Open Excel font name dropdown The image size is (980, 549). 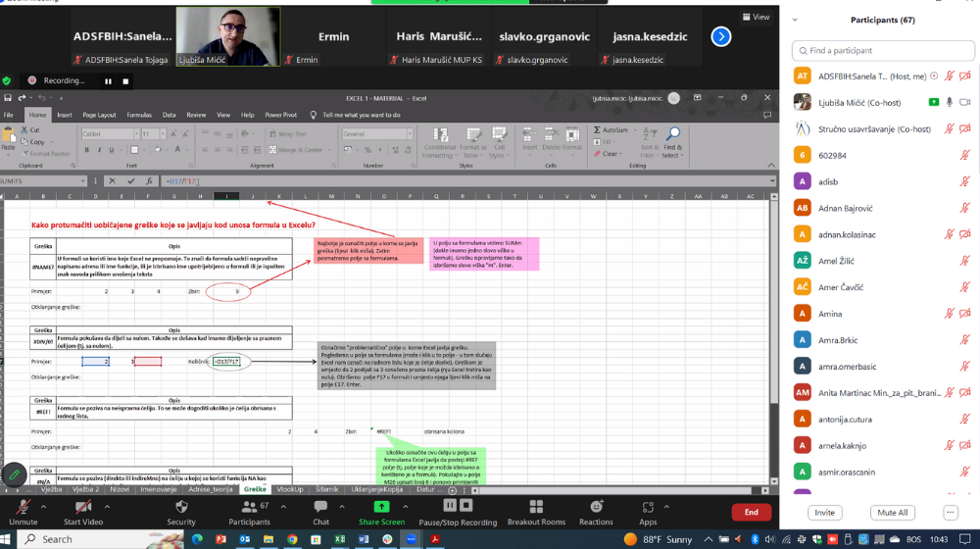[x=136, y=133]
